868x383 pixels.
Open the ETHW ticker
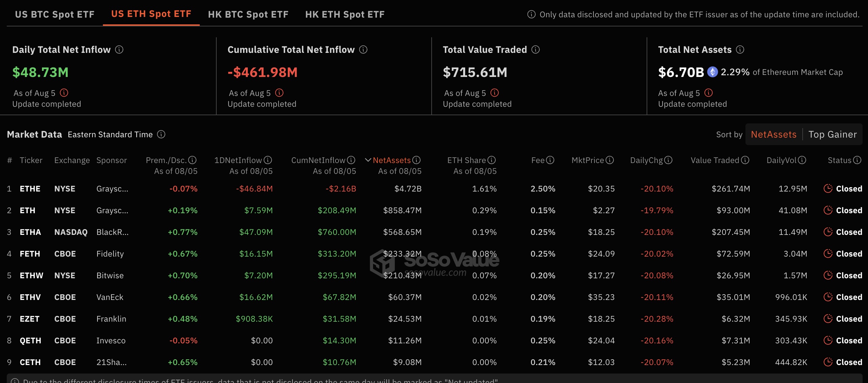(x=31, y=276)
